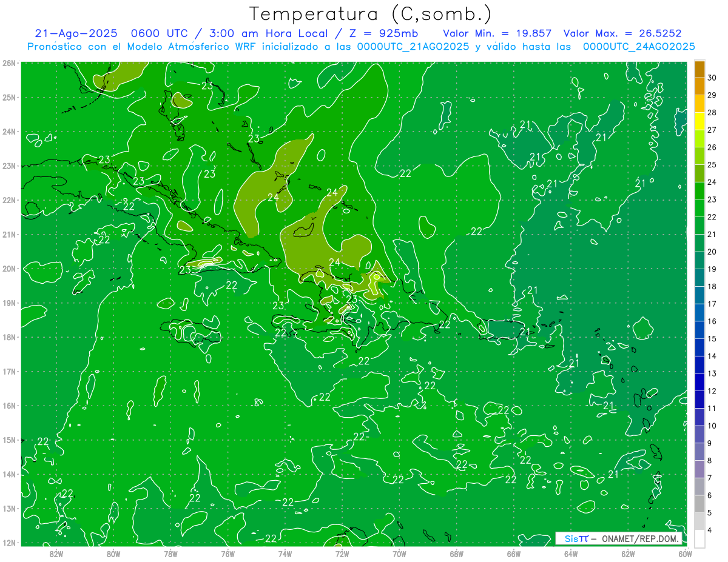Viewport: 728px width, 562px height.
Task: Click the latitude label "21N"
Action: pyautogui.click(x=9, y=234)
